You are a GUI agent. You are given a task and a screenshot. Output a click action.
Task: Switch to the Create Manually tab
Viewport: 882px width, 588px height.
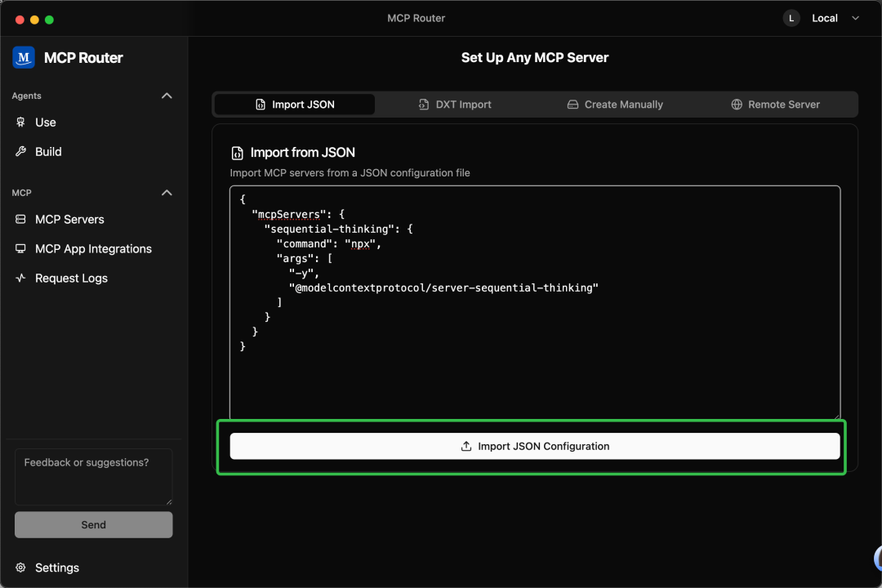click(x=615, y=105)
